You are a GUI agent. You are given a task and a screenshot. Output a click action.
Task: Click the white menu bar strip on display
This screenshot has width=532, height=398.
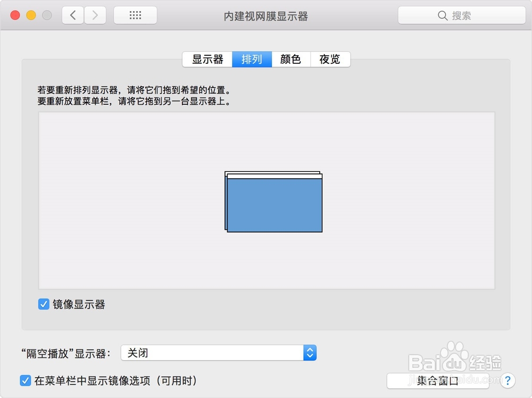tap(275, 176)
